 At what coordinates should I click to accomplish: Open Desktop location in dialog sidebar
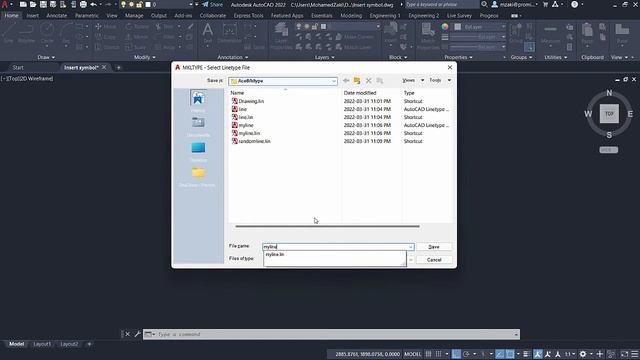pos(198,151)
